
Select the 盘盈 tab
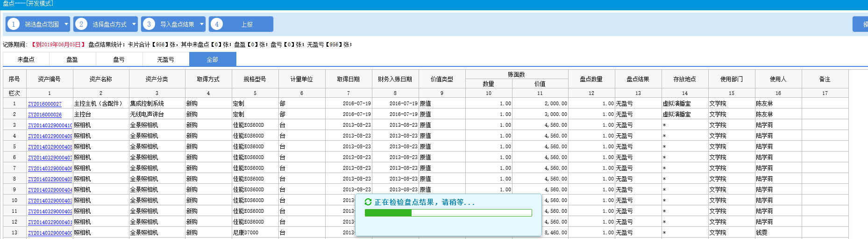pos(72,59)
